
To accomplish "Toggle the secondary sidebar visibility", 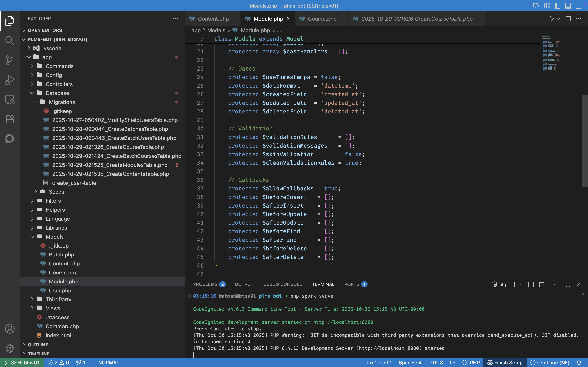I will coord(579,6).
